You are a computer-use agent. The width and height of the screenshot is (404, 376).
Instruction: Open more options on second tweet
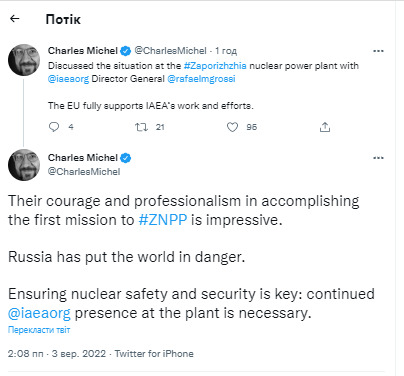(x=378, y=158)
